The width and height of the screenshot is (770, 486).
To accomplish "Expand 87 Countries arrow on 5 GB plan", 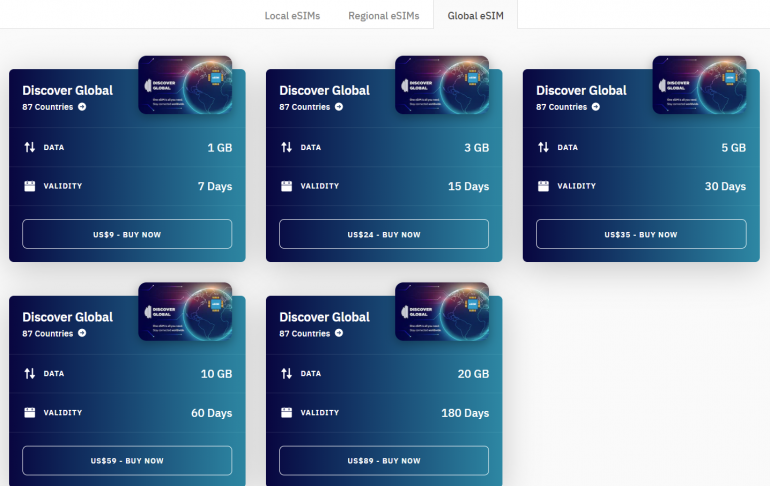I will pyautogui.click(x=596, y=106).
